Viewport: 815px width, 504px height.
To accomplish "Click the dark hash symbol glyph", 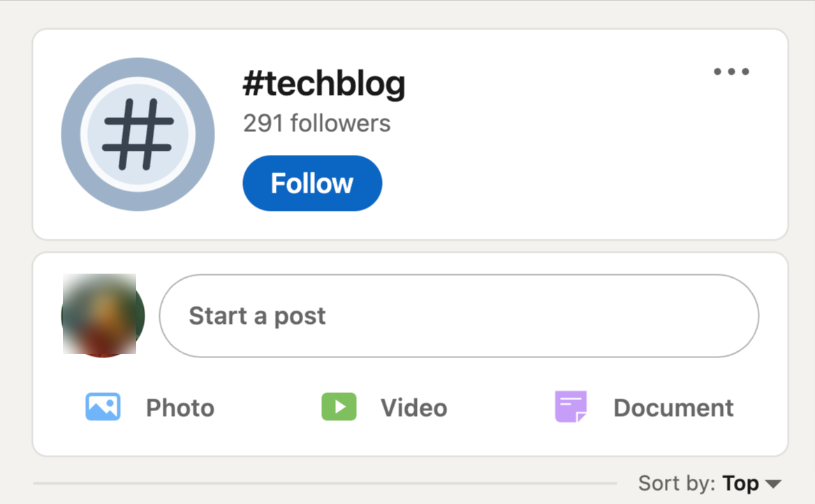I will tap(138, 134).
